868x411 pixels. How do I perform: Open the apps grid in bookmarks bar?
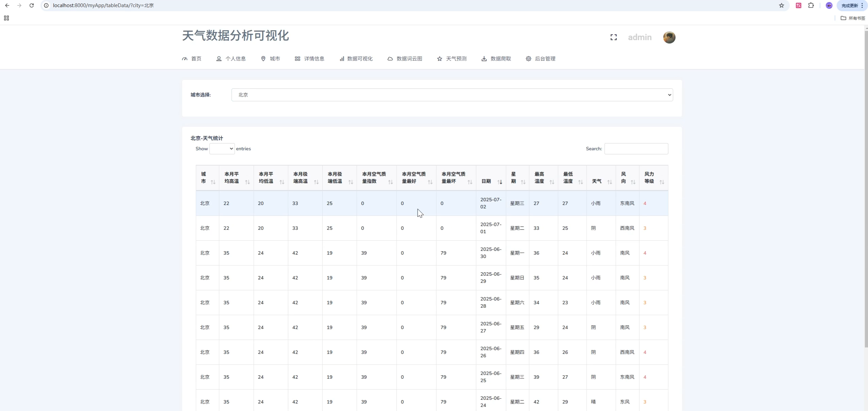[x=6, y=18]
